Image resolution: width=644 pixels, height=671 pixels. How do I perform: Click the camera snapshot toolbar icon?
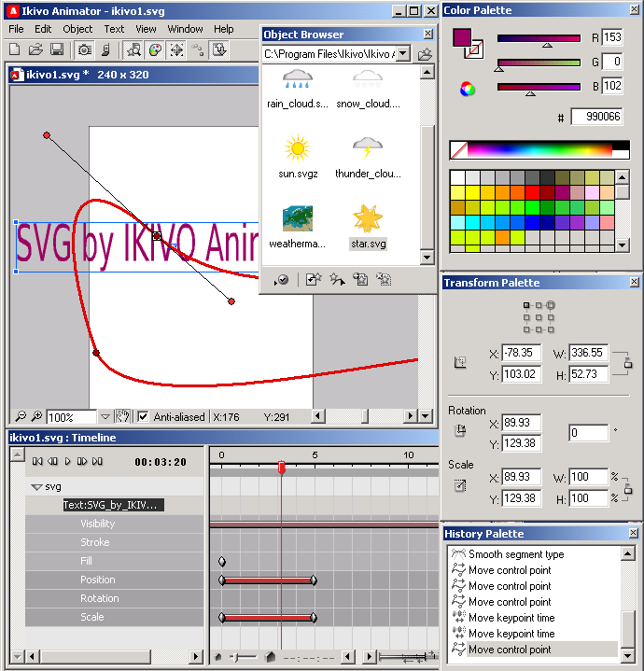click(x=84, y=50)
